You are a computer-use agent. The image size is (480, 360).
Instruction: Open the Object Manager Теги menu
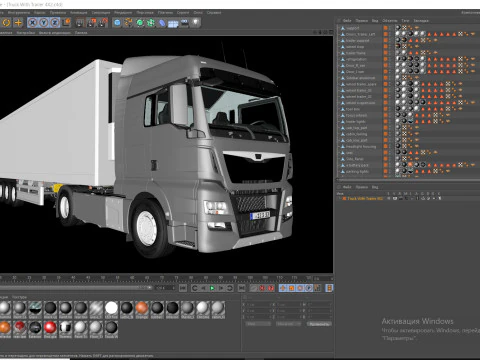[405, 20]
